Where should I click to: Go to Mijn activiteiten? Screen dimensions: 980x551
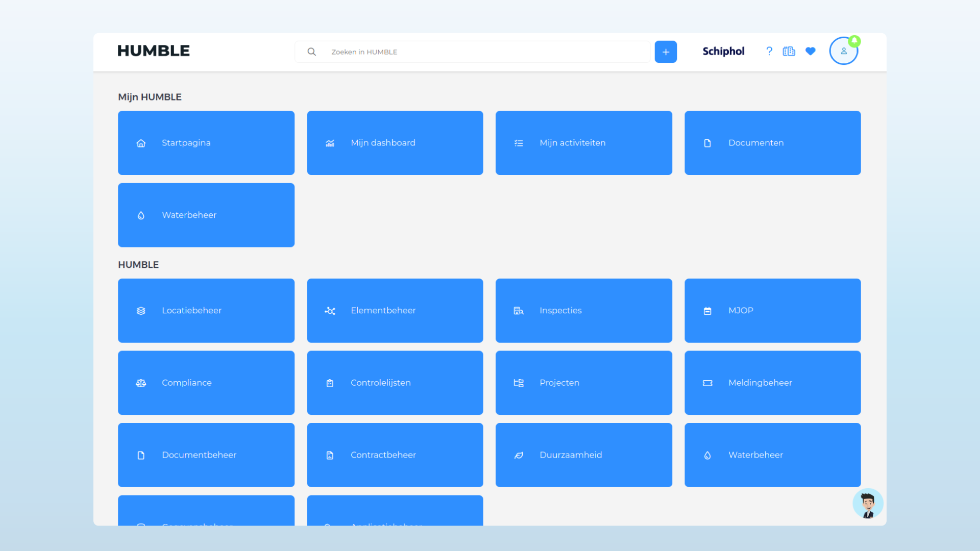(583, 143)
